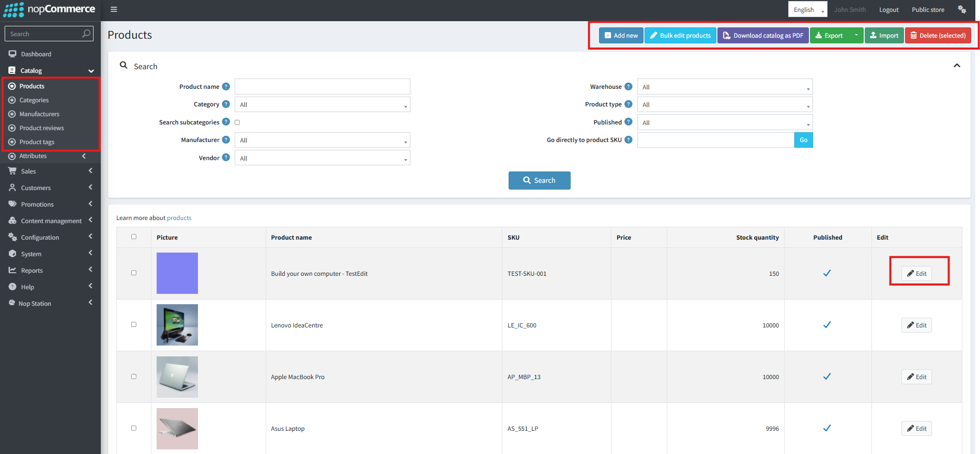Click help tooltip icon next to Manufacturer

226,140
